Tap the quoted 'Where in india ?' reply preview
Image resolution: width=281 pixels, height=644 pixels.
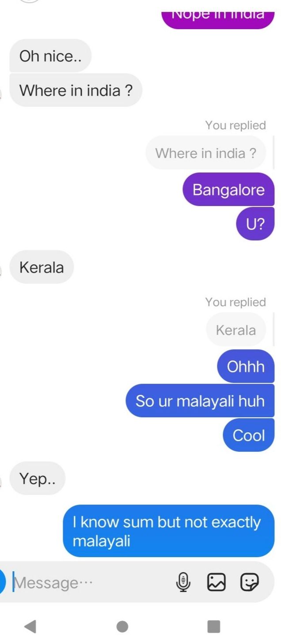pyautogui.click(x=206, y=153)
